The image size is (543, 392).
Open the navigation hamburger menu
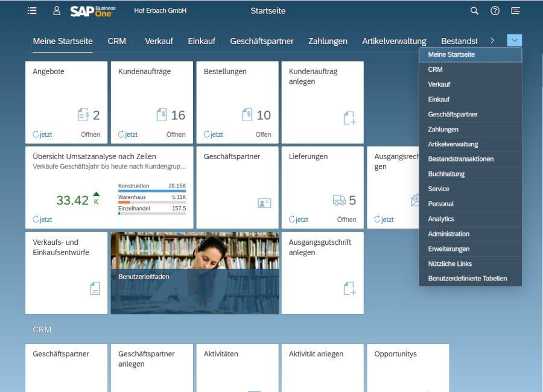click(x=33, y=10)
